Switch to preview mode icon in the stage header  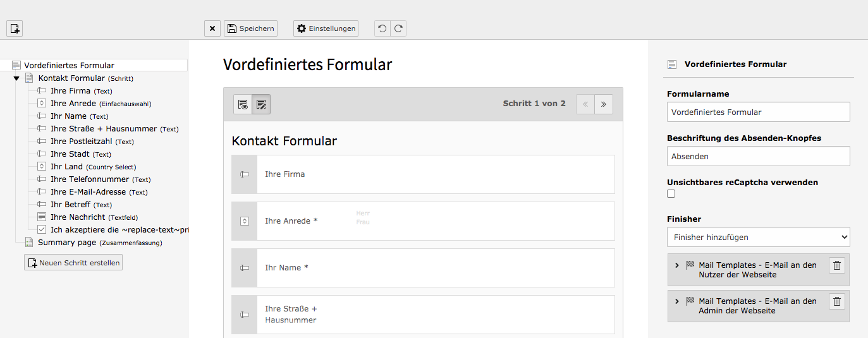pos(243,104)
